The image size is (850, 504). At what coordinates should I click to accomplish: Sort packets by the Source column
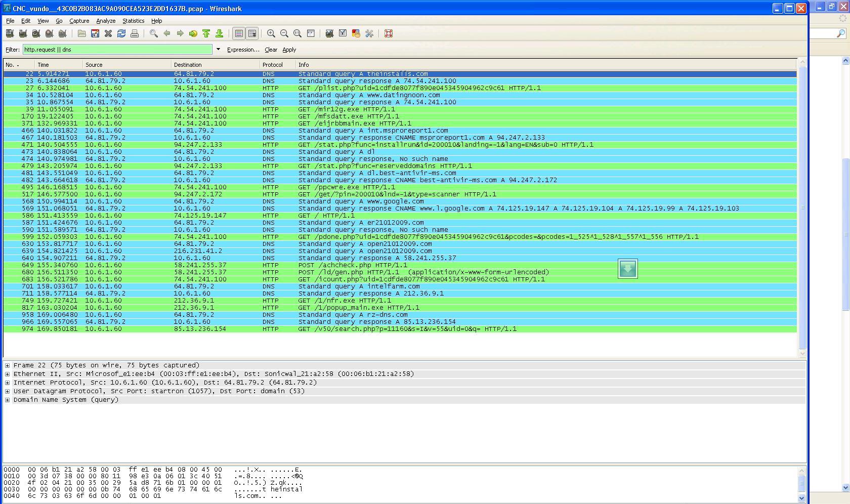[x=127, y=65]
